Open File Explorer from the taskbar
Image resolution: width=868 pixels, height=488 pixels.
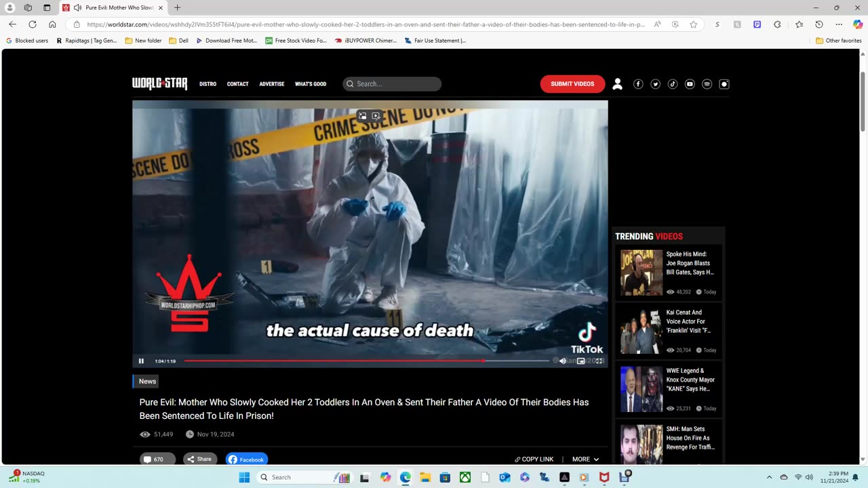point(425,477)
